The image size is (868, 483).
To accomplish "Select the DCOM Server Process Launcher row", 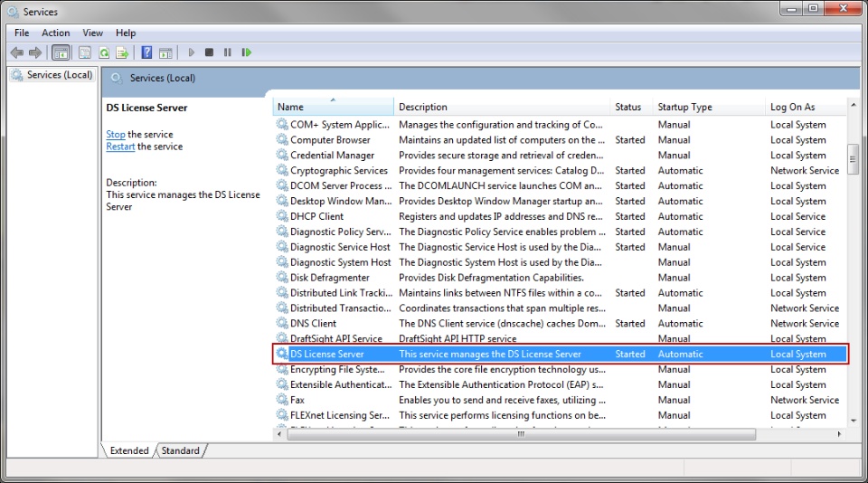I will tap(561, 185).
